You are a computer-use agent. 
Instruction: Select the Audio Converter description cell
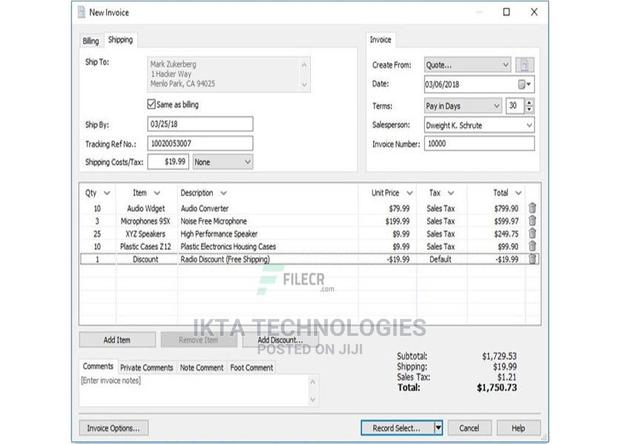coord(268,208)
